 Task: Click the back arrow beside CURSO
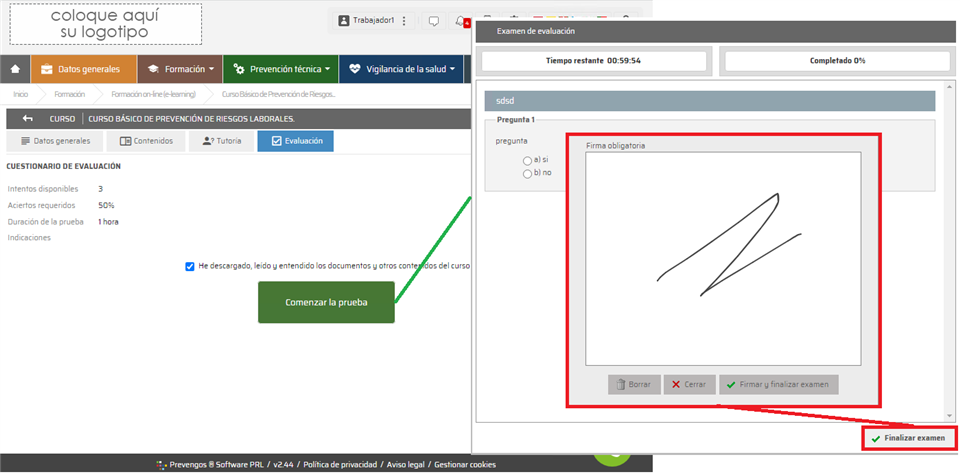click(28, 119)
